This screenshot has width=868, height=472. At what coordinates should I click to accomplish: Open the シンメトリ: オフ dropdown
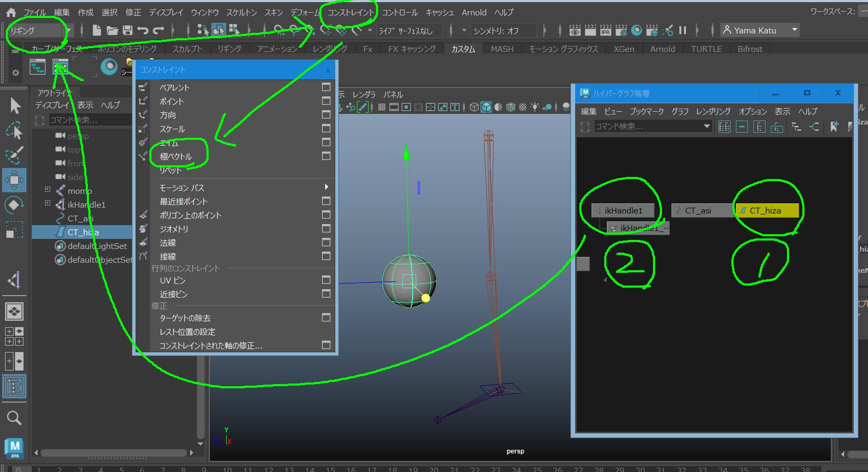click(503, 31)
